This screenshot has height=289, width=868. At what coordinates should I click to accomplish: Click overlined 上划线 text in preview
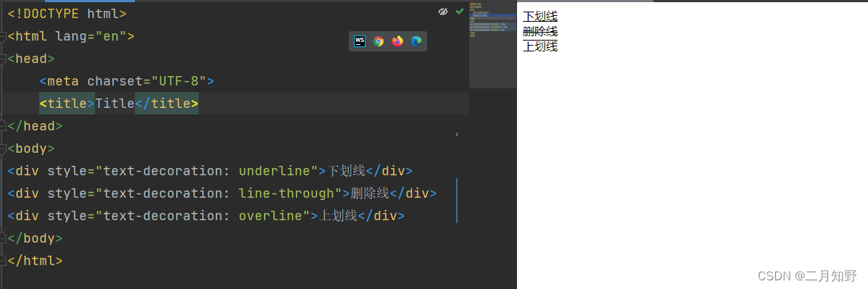tap(540, 46)
